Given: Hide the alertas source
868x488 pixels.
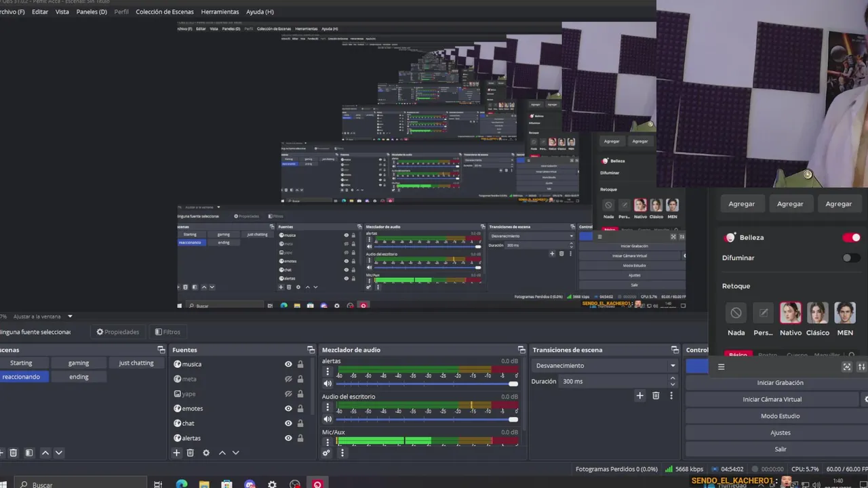Looking at the screenshot, I should pyautogui.click(x=288, y=439).
